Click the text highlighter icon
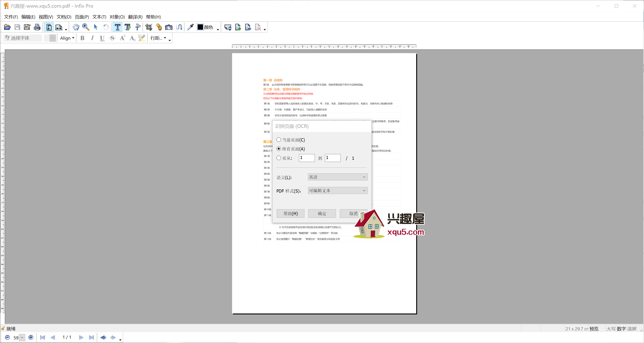 point(142,38)
